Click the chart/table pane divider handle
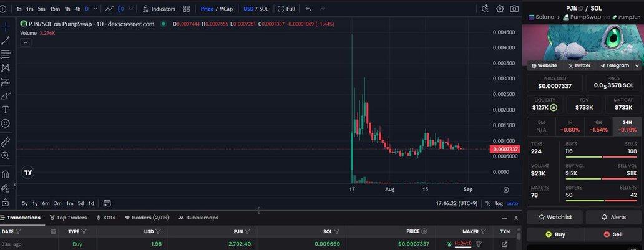Screen dimensions: 644x250 (x=259, y=211)
